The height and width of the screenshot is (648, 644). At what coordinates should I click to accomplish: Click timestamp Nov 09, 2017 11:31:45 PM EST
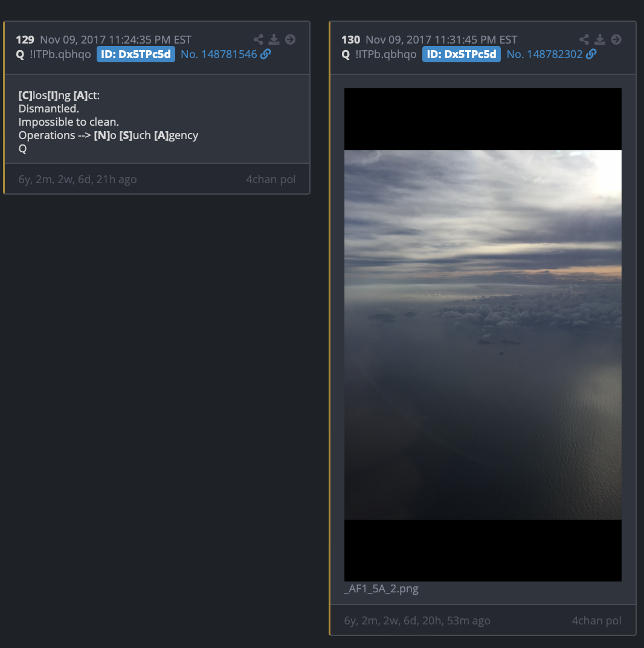[x=441, y=40]
